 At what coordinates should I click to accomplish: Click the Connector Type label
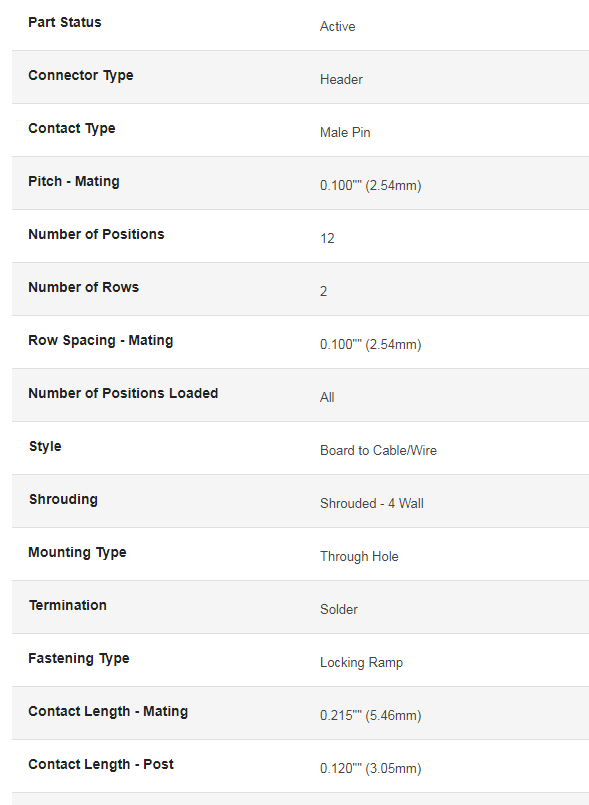pos(81,75)
